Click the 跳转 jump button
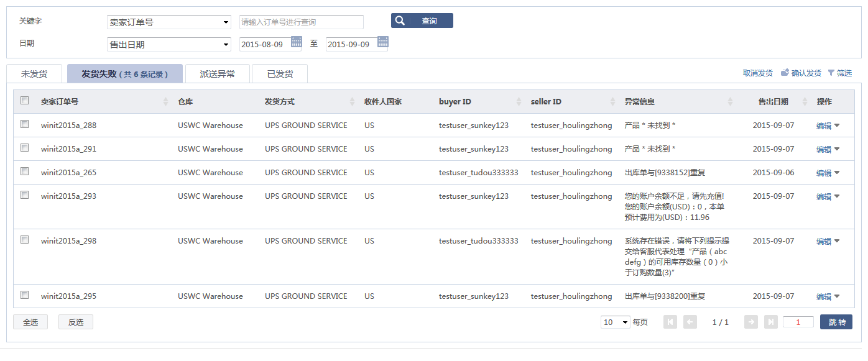Screen dimensions: 868x361 pos(836,322)
